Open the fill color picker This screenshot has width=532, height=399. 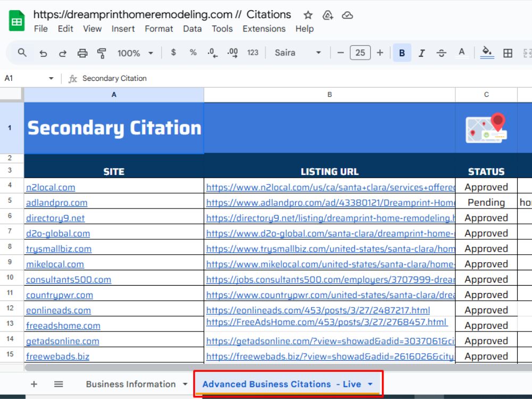click(x=487, y=53)
